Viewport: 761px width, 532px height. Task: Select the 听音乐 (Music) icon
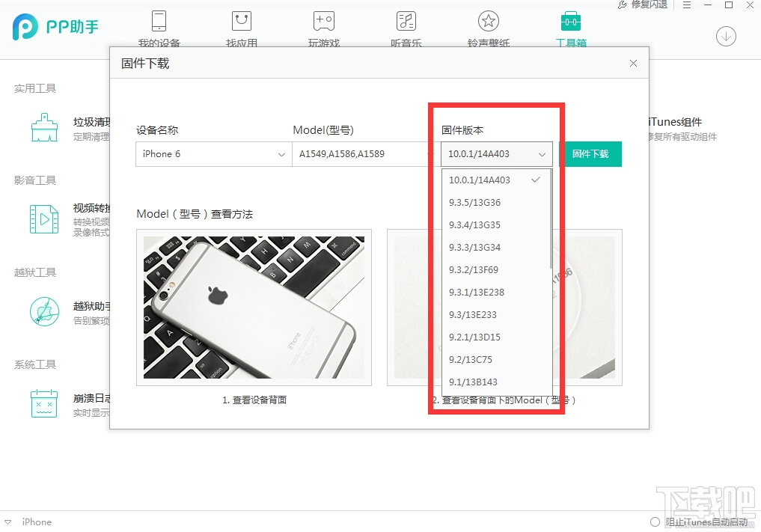pyautogui.click(x=406, y=21)
